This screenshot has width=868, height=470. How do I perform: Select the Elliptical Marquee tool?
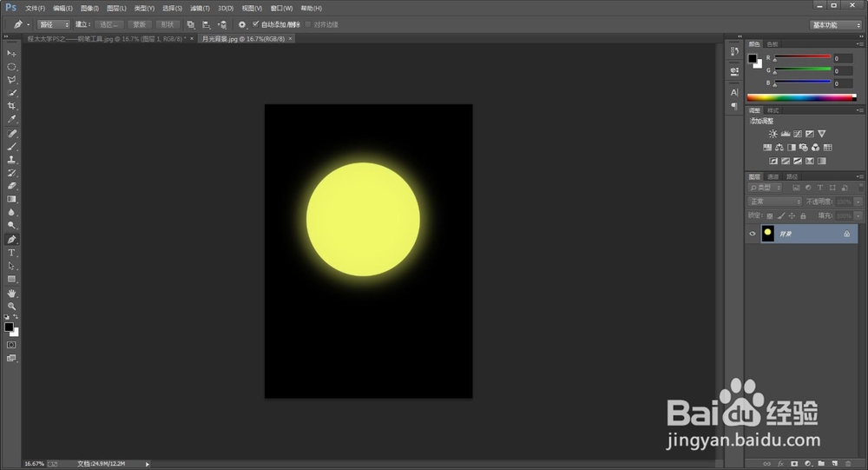[11, 67]
